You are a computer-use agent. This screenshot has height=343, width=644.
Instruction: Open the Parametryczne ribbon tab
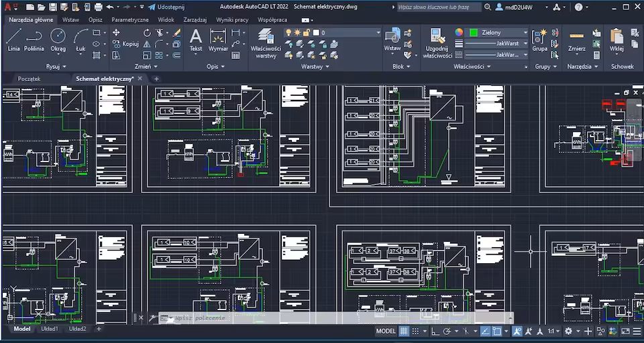(x=130, y=19)
